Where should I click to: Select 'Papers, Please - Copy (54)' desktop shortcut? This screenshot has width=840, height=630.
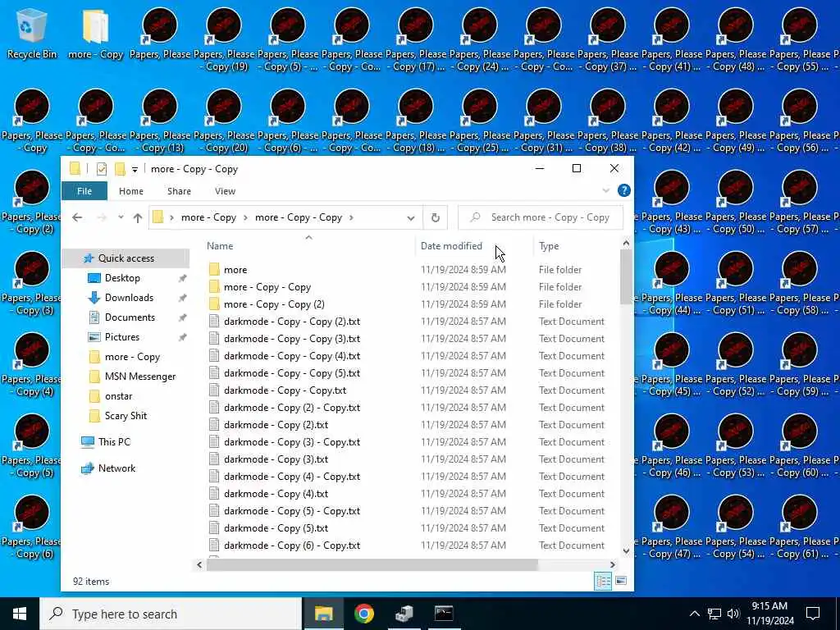[x=736, y=527]
